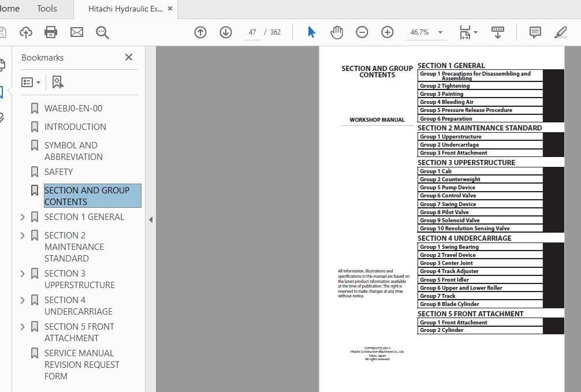Open the bookmarks options menu dropdown

31,82
